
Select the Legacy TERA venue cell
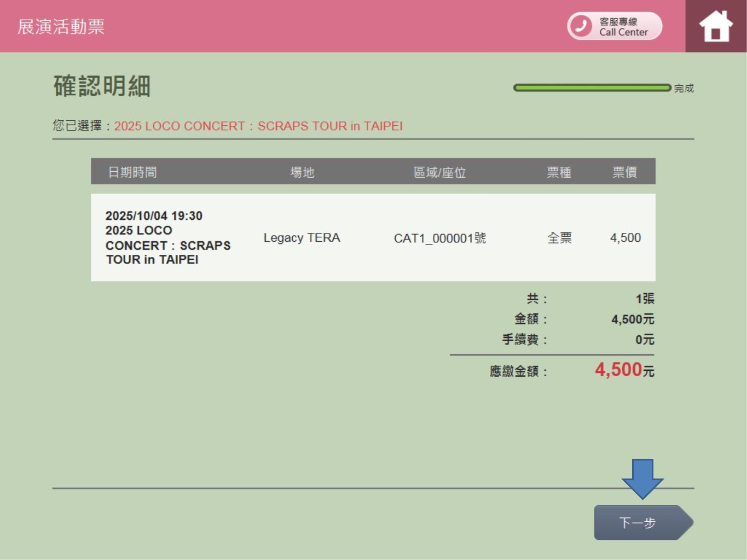[302, 238]
